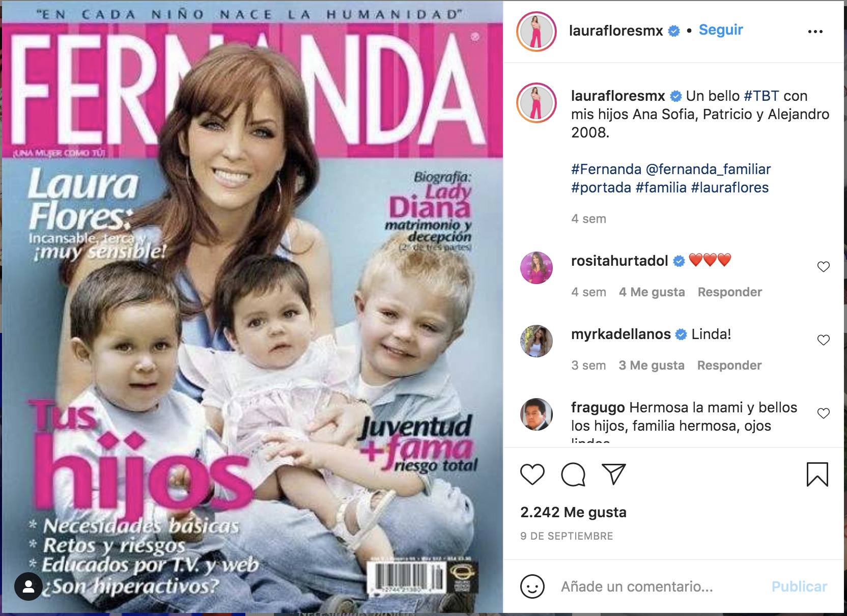Follow lauraflores with the Seguir button
847x616 pixels.
point(721,30)
